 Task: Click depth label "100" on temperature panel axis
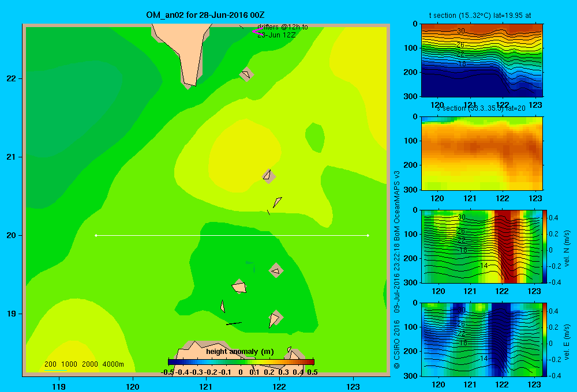tap(410, 48)
